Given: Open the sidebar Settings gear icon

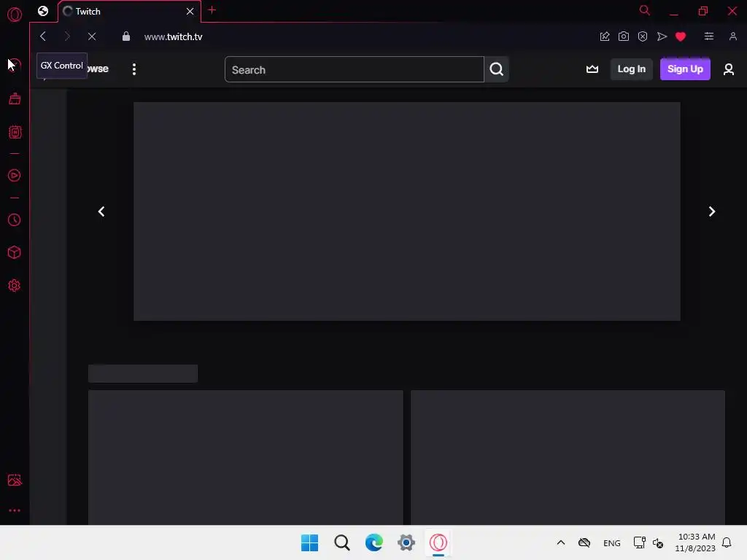Looking at the screenshot, I should (15, 285).
